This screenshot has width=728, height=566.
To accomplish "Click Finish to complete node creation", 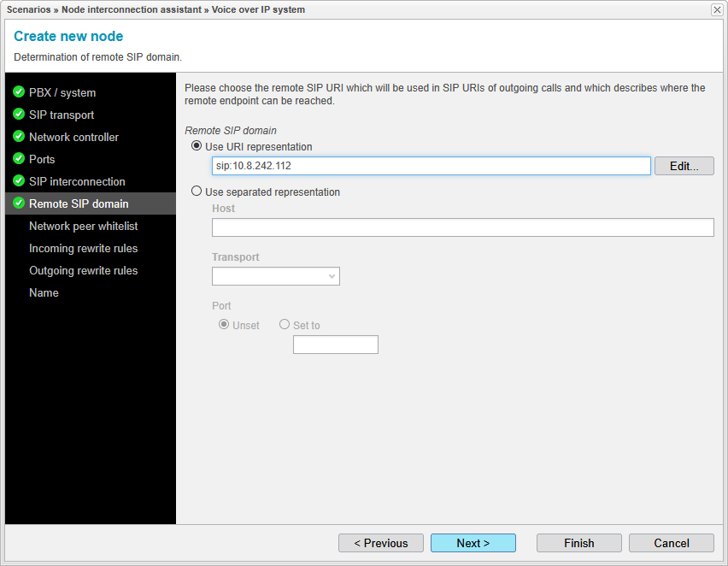I will coord(578,543).
